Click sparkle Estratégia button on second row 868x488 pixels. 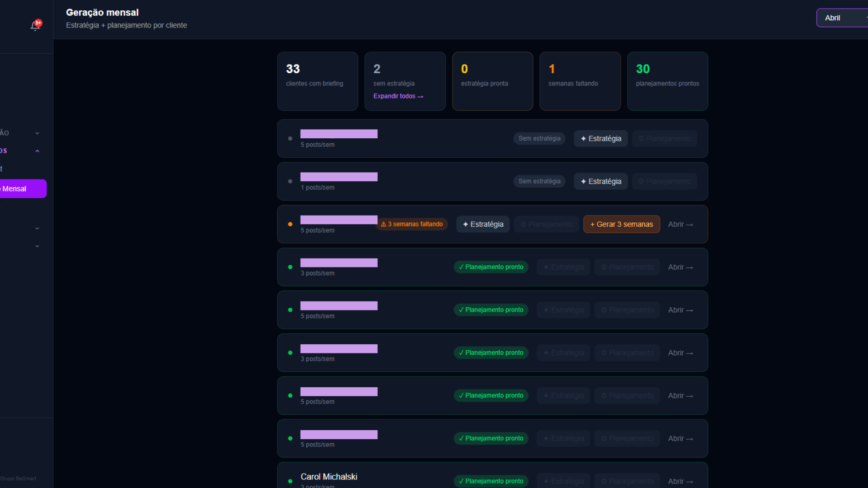pos(600,181)
